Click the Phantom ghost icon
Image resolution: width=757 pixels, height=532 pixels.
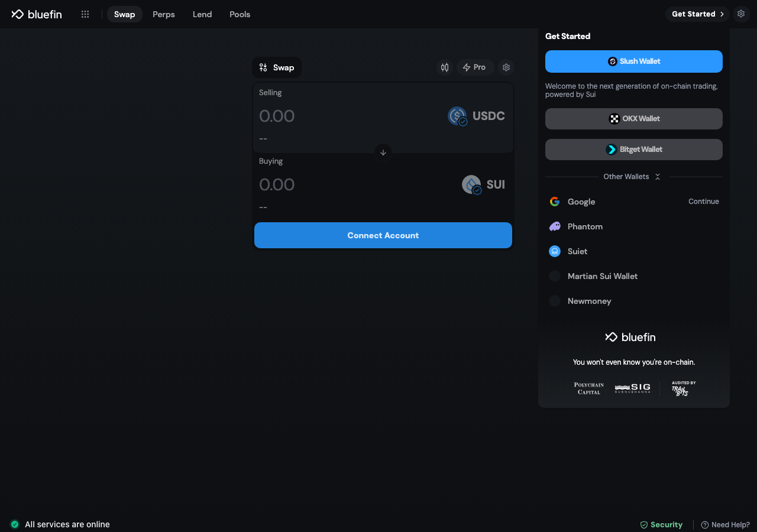555,226
